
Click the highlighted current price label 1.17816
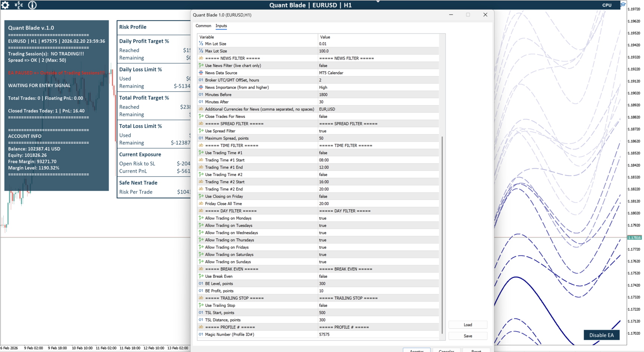tap(634, 238)
